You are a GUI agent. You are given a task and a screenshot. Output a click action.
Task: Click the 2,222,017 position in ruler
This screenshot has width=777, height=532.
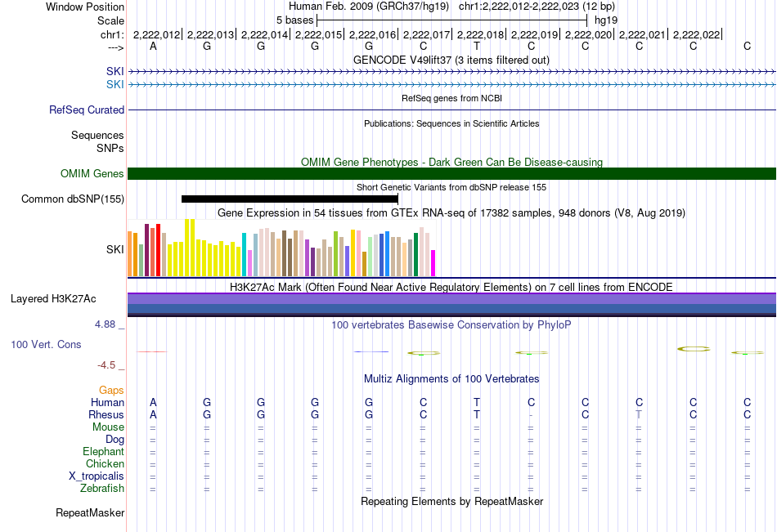point(426,34)
